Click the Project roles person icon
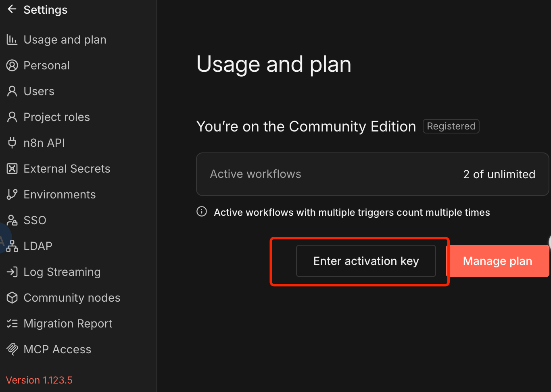The width and height of the screenshot is (551, 392). pos(12,117)
